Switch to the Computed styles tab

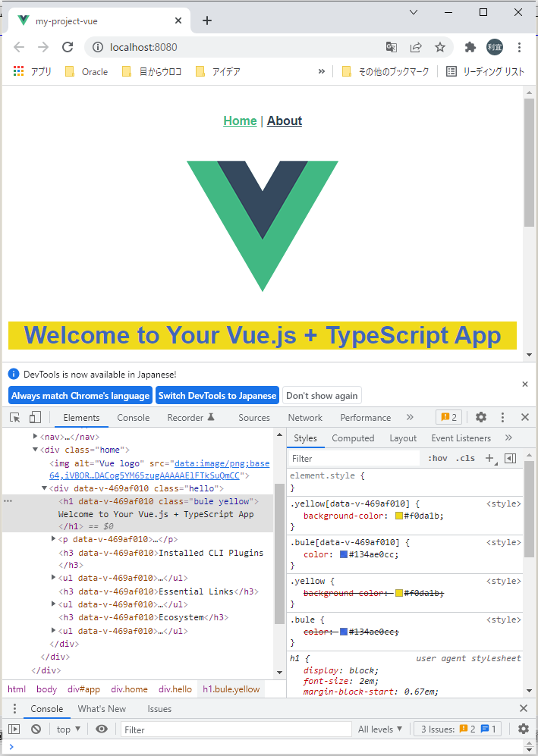coord(353,438)
